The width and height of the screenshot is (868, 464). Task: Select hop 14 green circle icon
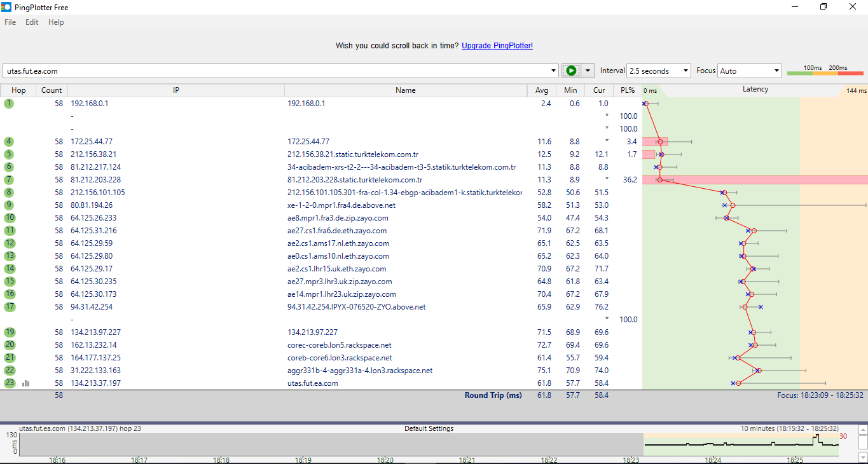click(9, 269)
